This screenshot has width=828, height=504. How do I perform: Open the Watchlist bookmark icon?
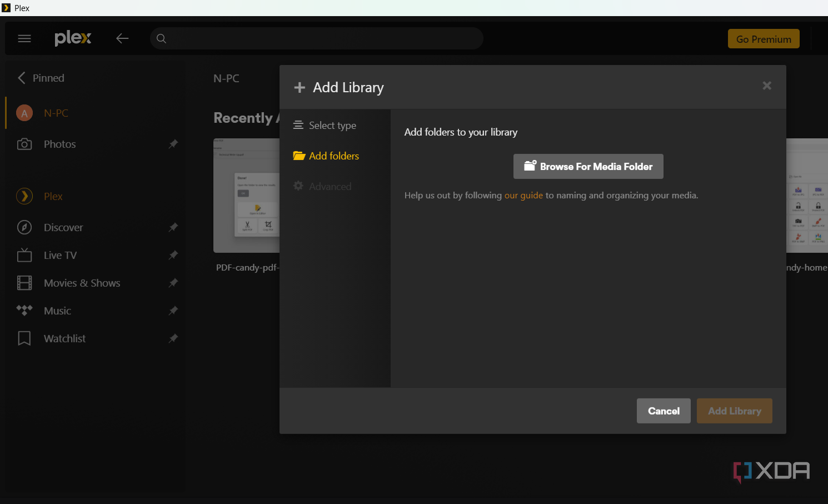[x=24, y=338]
